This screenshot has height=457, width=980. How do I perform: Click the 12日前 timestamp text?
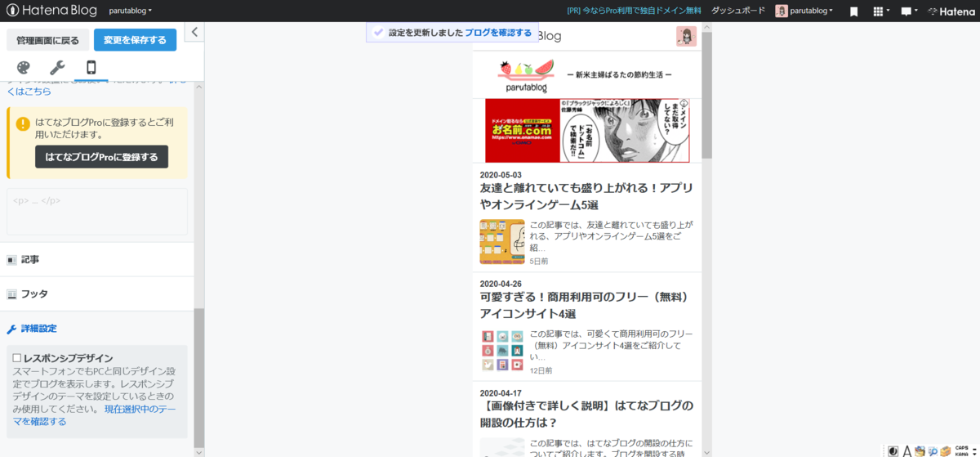(x=541, y=370)
